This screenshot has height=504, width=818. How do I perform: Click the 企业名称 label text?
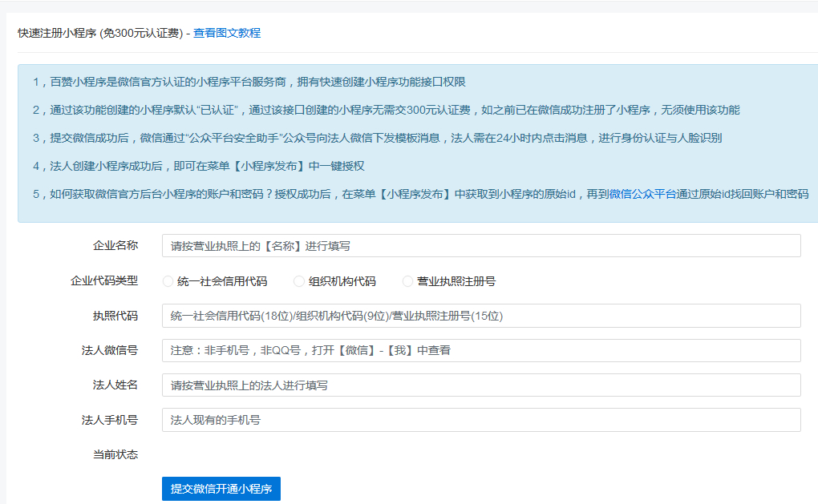(x=115, y=245)
